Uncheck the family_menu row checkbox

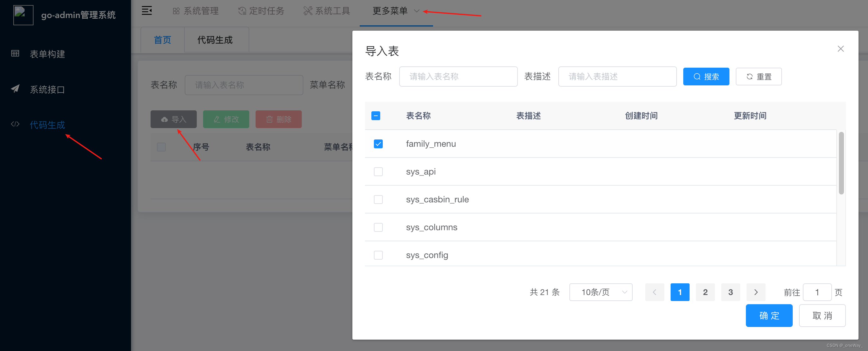click(x=378, y=144)
